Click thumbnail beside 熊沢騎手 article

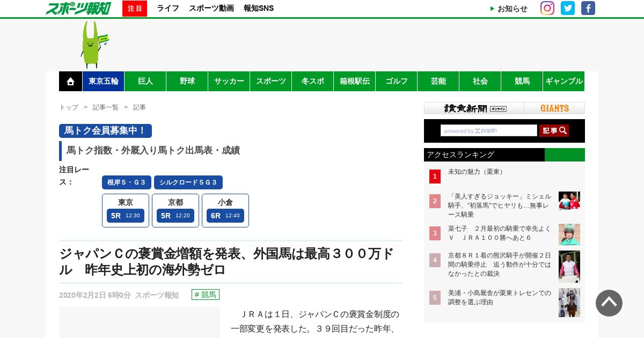coord(569,267)
